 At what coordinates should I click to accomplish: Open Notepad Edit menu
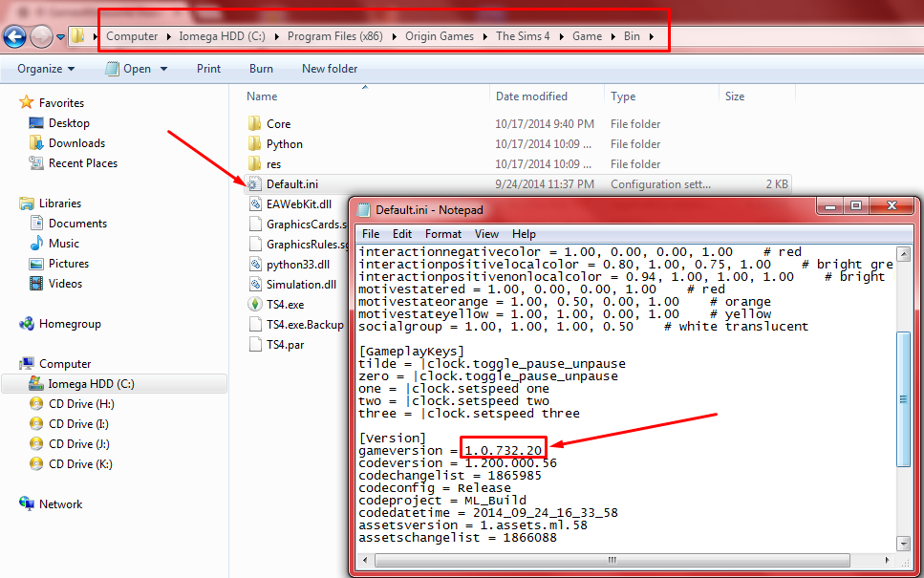coord(402,234)
